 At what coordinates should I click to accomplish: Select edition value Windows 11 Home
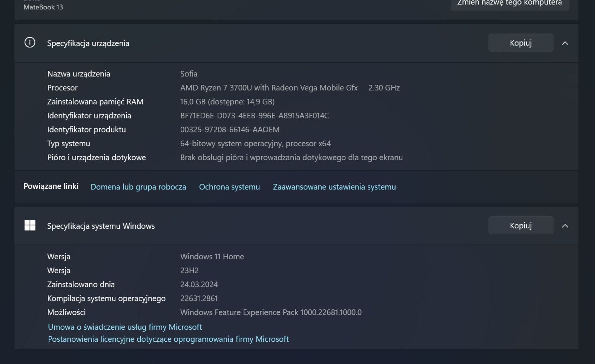pyautogui.click(x=212, y=257)
